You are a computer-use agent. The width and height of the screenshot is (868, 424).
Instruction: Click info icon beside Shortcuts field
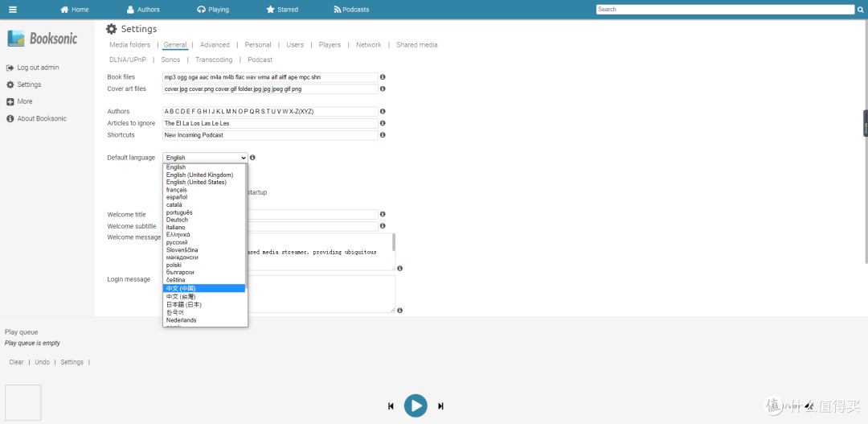383,135
